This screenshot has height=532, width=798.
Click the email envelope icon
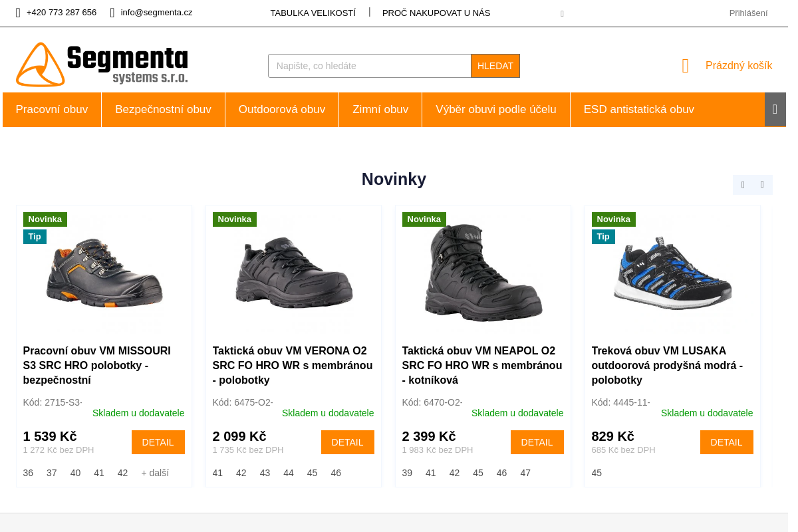pyautogui.click(x=112, y=13)
